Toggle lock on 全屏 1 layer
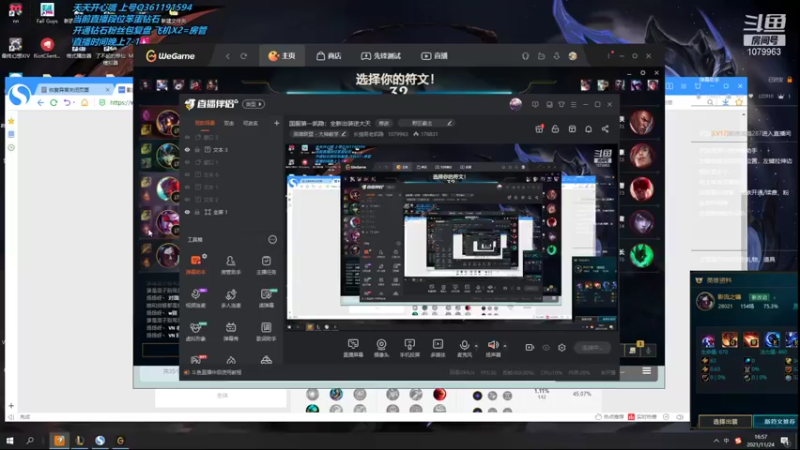 (x=197, y=212)
